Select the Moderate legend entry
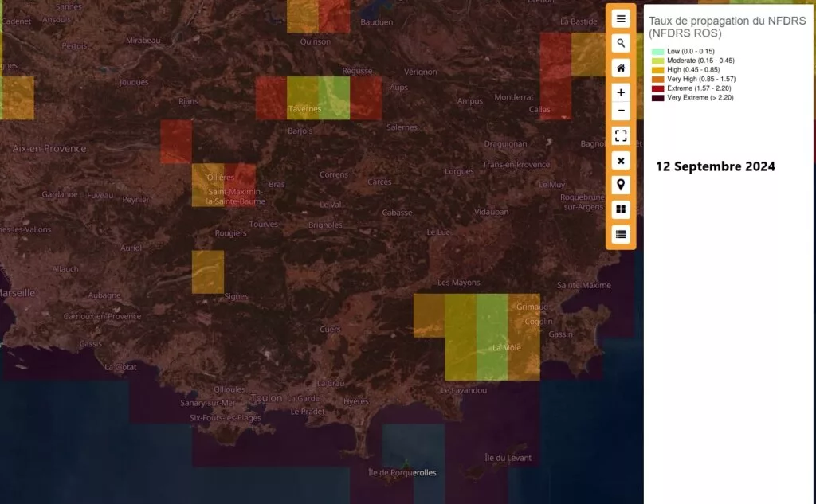Image resolution: width=816 pixels, height=504 pixels. [693, 61]
